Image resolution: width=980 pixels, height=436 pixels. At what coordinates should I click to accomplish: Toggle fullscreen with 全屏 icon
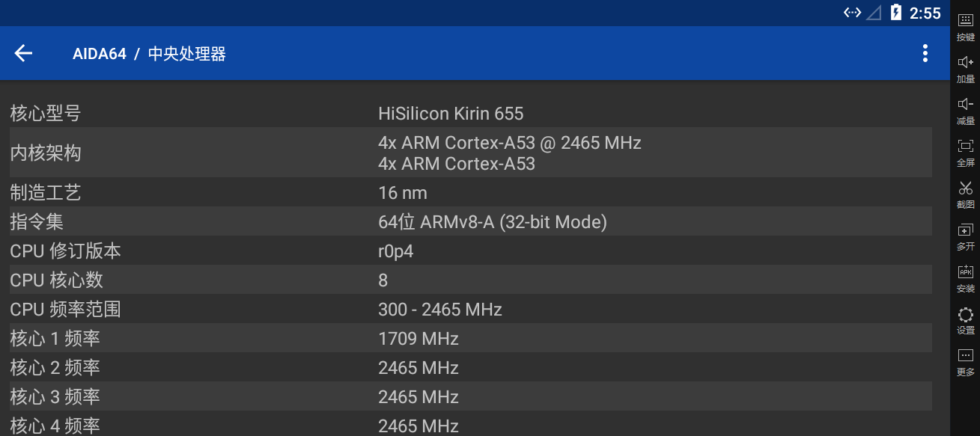click(x=966, y=153)
